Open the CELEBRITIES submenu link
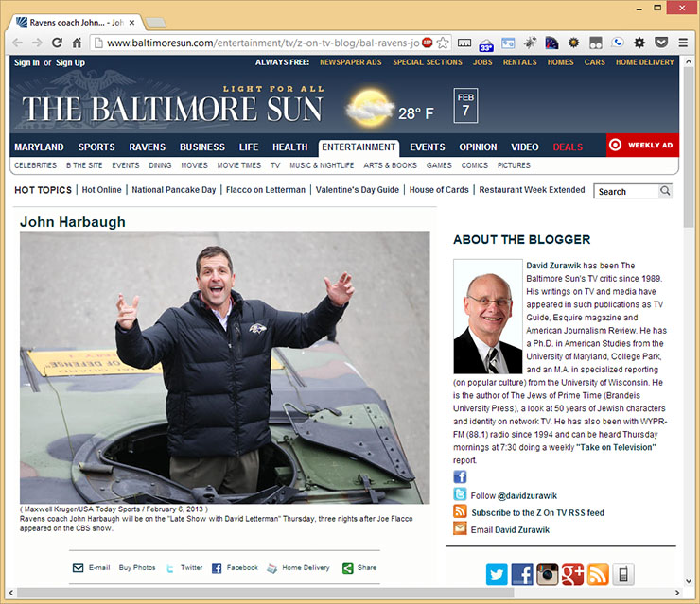This screenshot has width=700, height=604. point(35,165)
